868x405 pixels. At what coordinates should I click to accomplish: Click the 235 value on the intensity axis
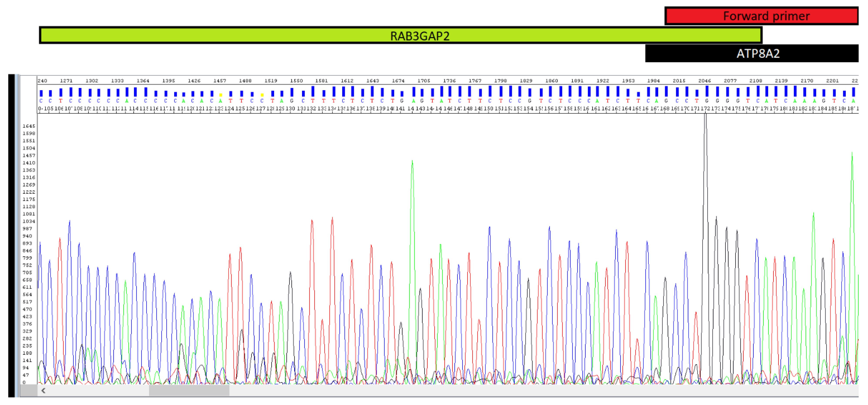(x=27, y=346)
